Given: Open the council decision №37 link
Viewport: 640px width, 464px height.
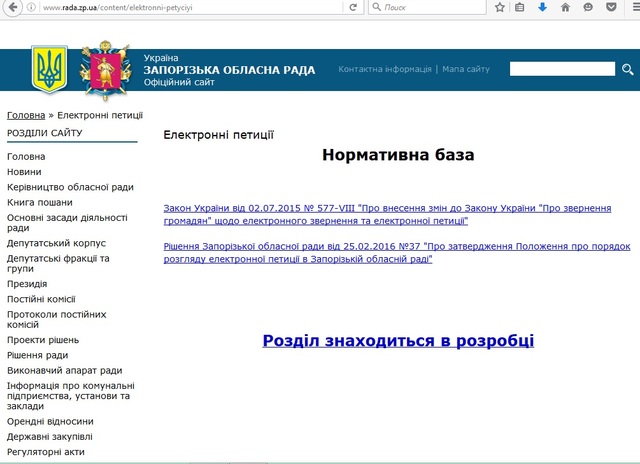Looking at the screenshot, I should [x=397, y=253].
